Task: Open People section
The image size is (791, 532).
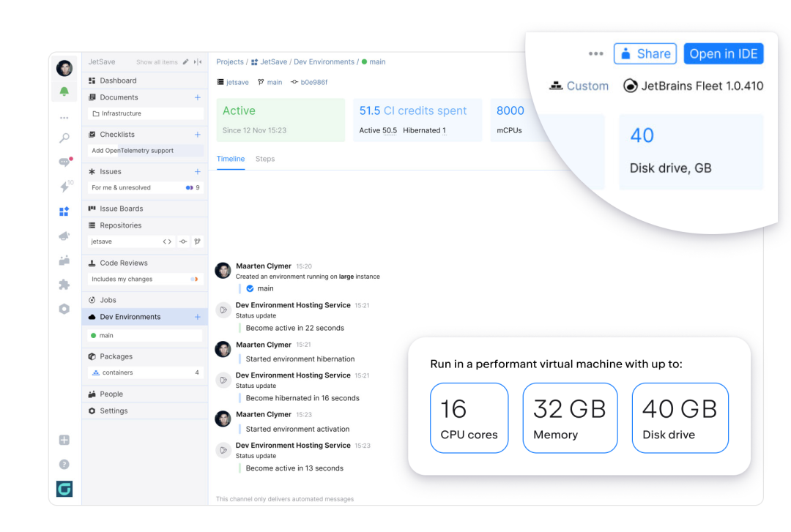Action: tap(145, 394)
